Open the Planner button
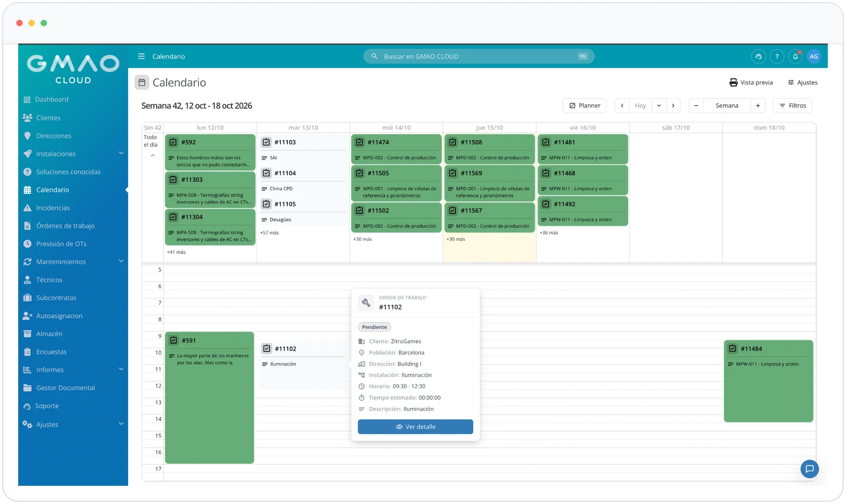 pos(584,106)
